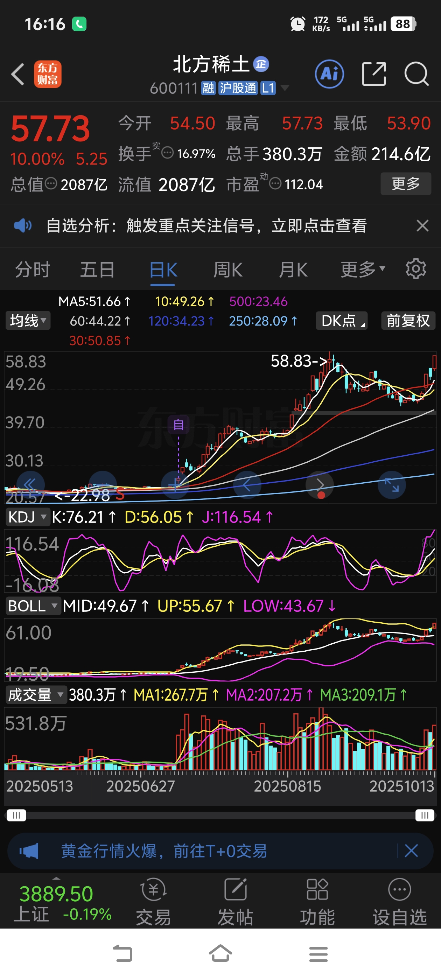Tap the L1 level badge
Image resolution: width=441 pixels, height=980 pixels.
click(268, 88)
